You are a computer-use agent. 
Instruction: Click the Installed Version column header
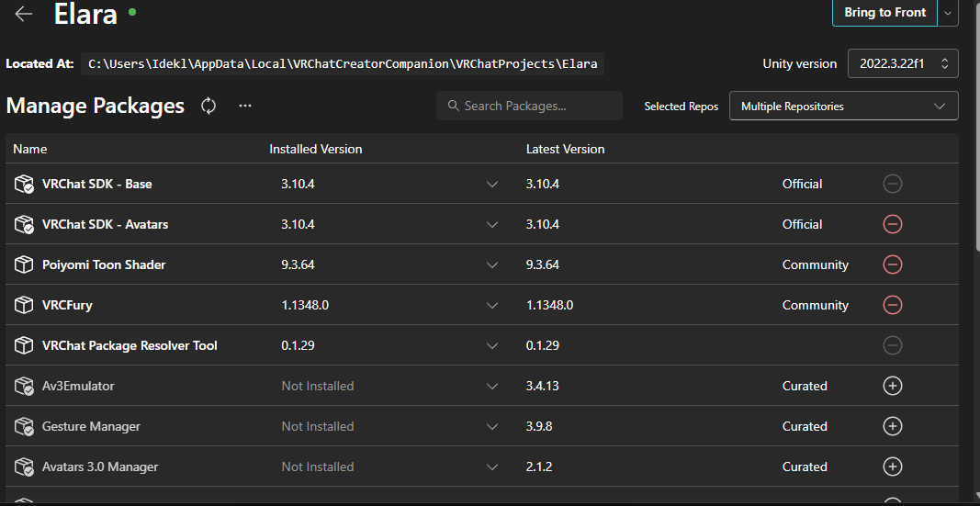[x=316, y=149]
